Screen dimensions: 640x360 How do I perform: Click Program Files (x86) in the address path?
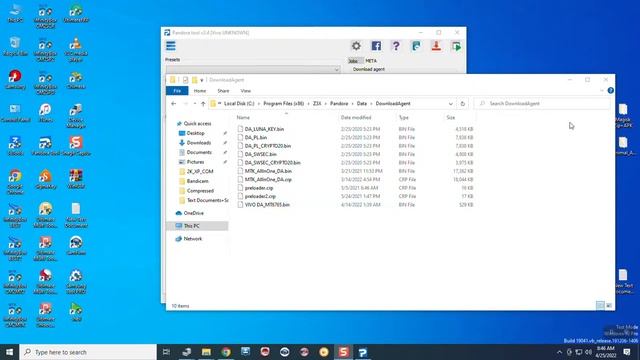pyautogui.click(x=284, y=104)
